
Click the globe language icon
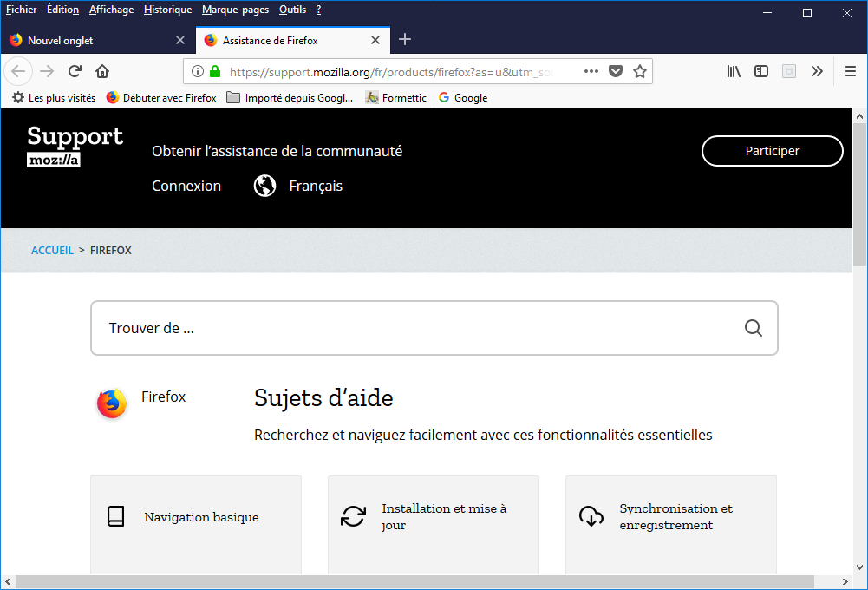(264, 186)
